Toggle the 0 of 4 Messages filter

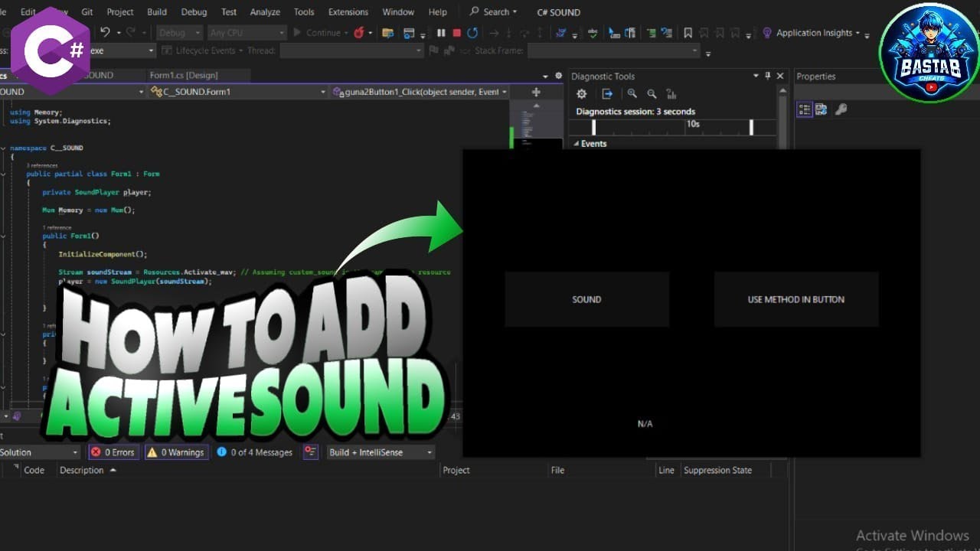[255, 452]
